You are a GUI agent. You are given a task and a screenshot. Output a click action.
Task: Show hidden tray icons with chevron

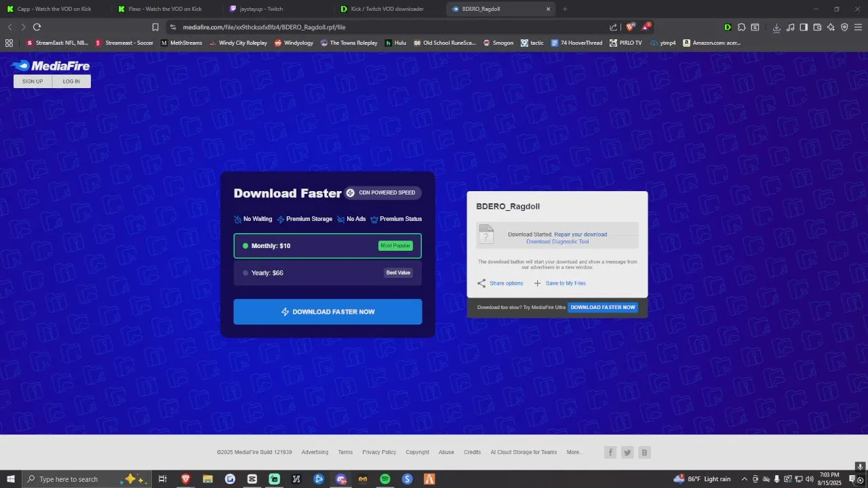[x=745, y=479]
